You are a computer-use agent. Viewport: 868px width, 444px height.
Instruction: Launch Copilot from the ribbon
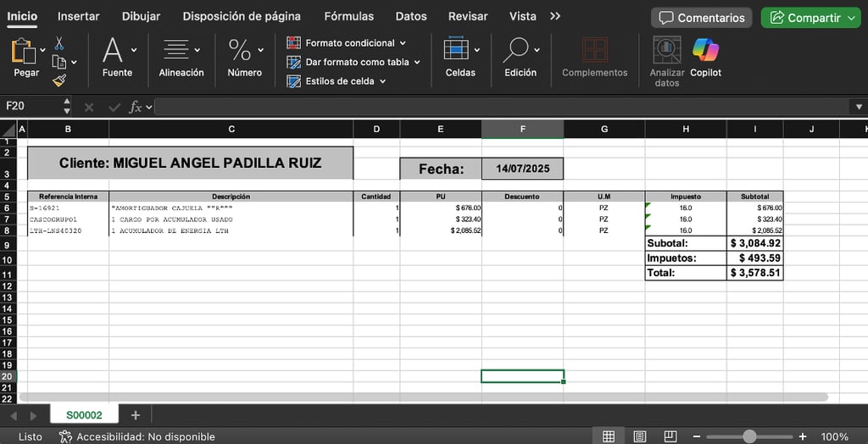point(705,50)
